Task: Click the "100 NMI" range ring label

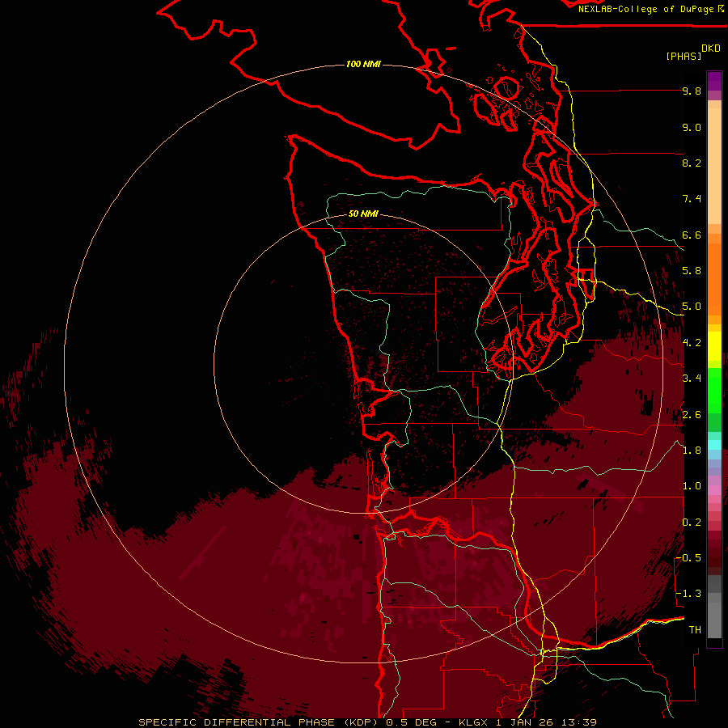Action: (x=363, y=64)
